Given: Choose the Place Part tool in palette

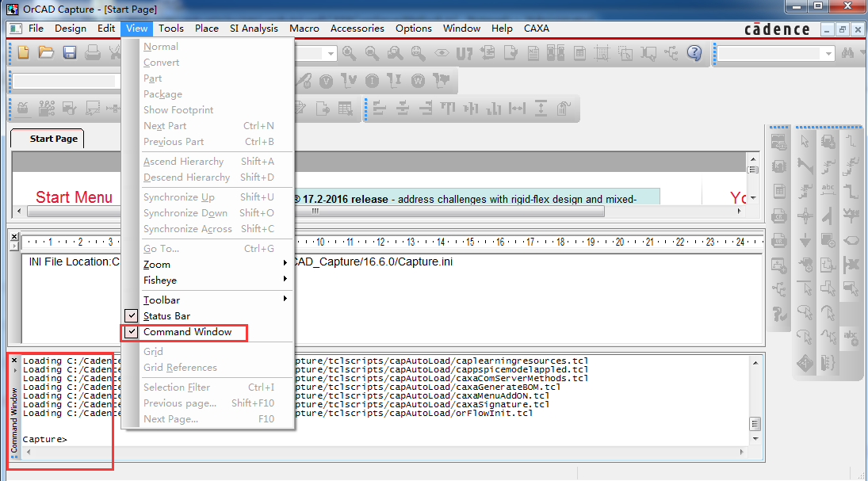Looking at the screenshot, I should click(828, 142).
